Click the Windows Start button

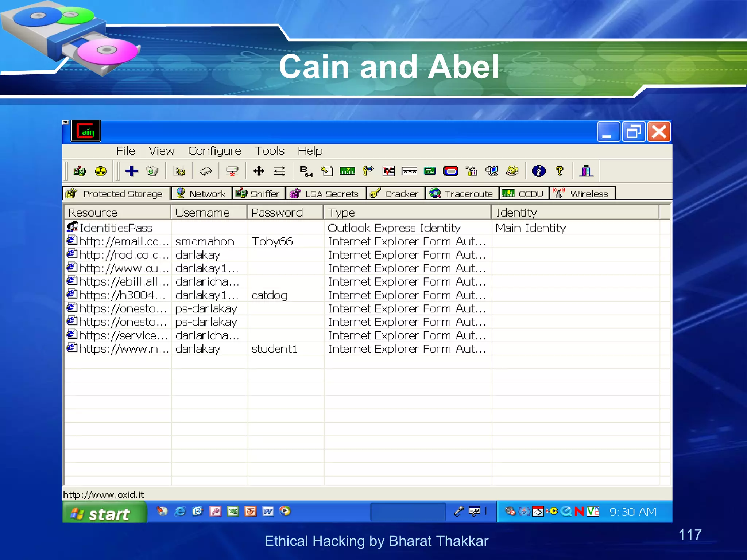coord(104,514)
